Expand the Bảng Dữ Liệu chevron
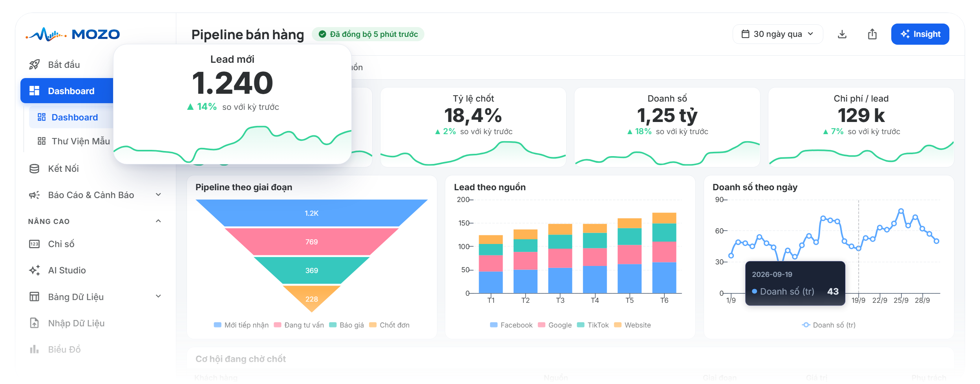This screenshot has height=384, width=980. 159,296
